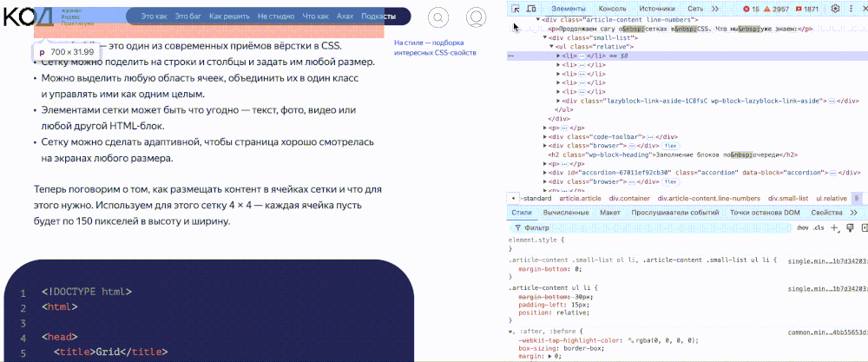Activate the element inspector picker icon
The height and width of the screenshot is (362, 868).
[x=516, y=9]
